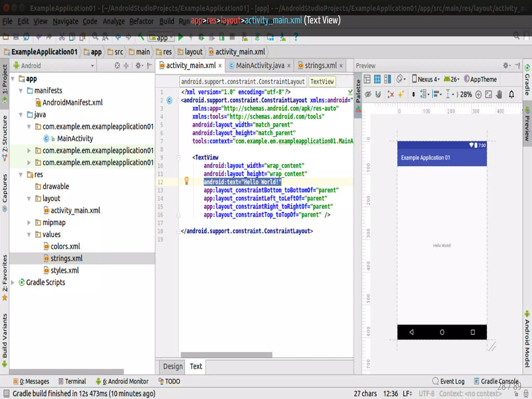The width and height of the screenshot is (532, 399).
Task: Expand the mipmap folder
Action: click(x=29, y=223)
